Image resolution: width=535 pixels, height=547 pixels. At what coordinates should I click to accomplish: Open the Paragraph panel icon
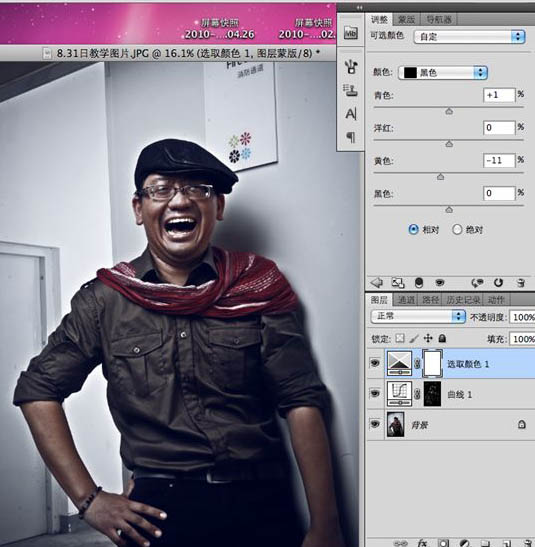[351, 137]
